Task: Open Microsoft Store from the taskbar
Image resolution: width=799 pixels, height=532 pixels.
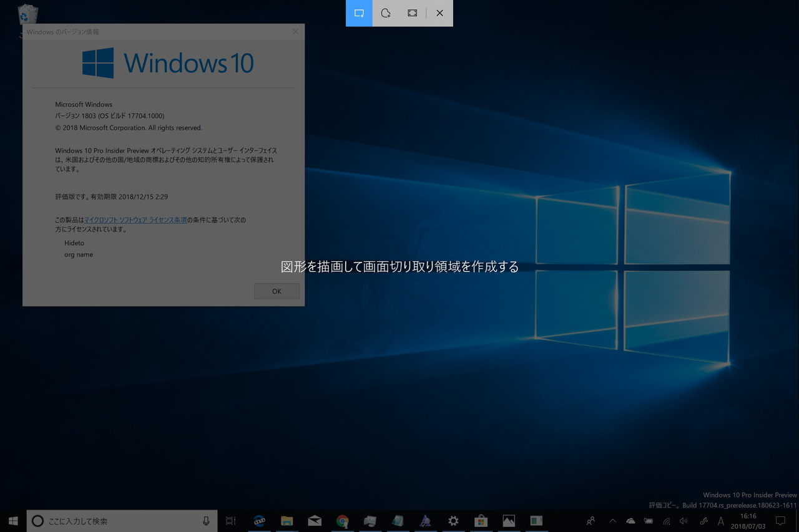Action: click(x=481, y=521)
